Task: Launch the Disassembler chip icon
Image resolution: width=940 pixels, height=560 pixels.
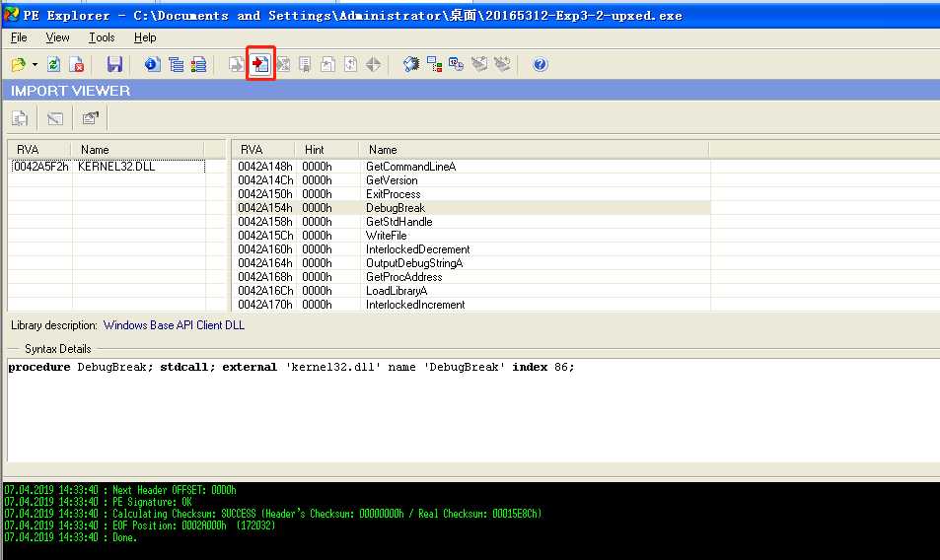Action: click(411, 64)
